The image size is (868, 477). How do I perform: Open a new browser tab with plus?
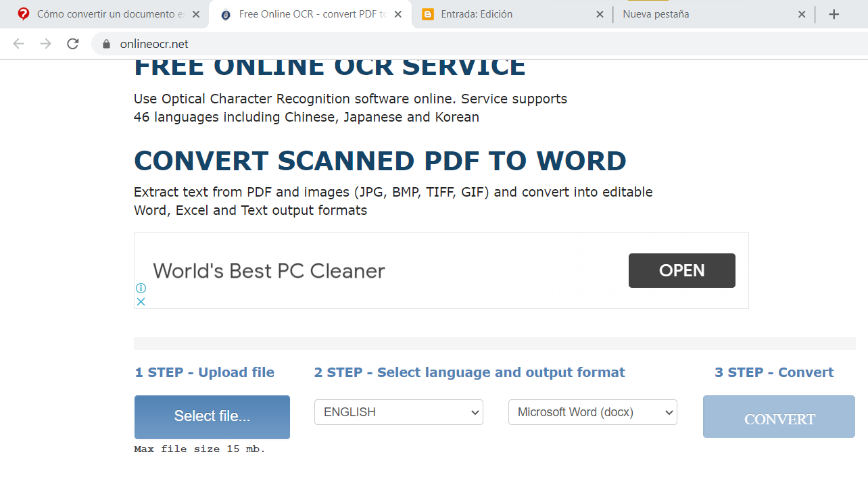tap(834, 14)
